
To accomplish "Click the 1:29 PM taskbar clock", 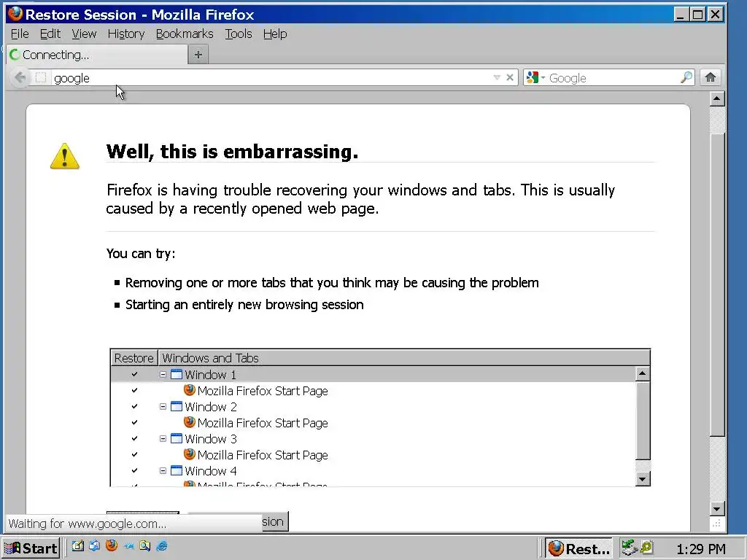I will (x=700, y=548).
